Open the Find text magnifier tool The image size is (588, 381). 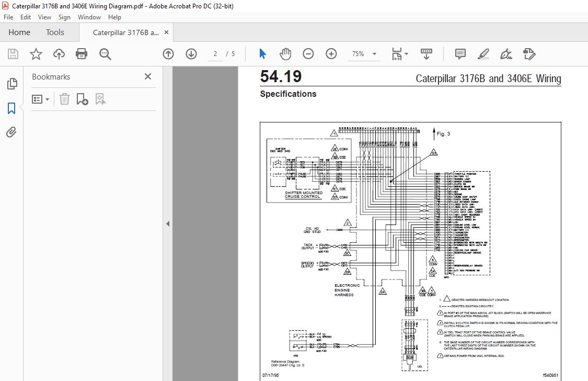[105, 54]
